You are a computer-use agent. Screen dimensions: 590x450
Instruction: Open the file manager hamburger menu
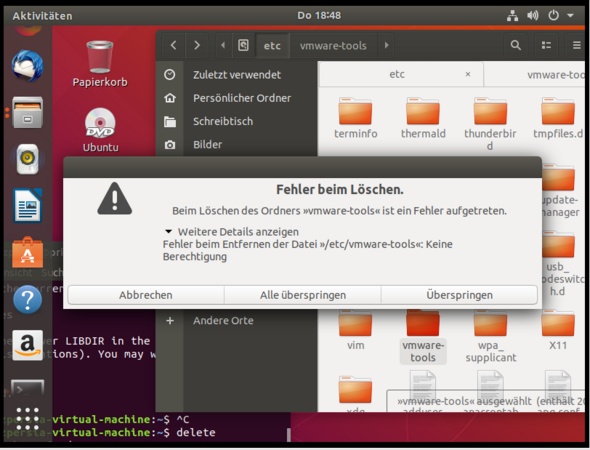(576, 46)
